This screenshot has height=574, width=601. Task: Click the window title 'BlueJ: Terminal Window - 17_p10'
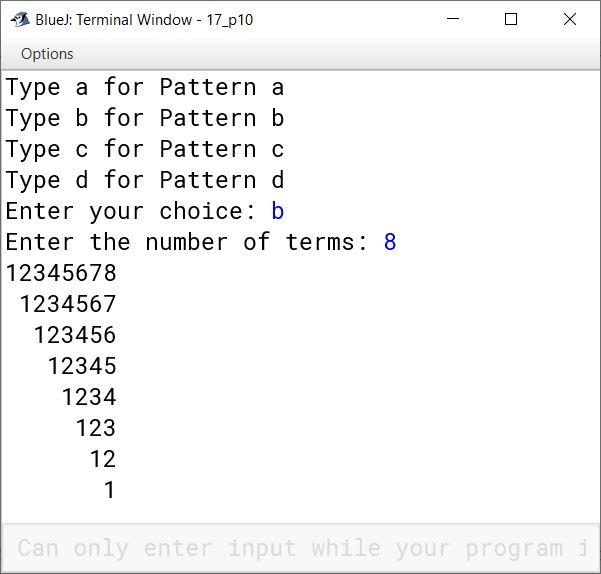144,20
